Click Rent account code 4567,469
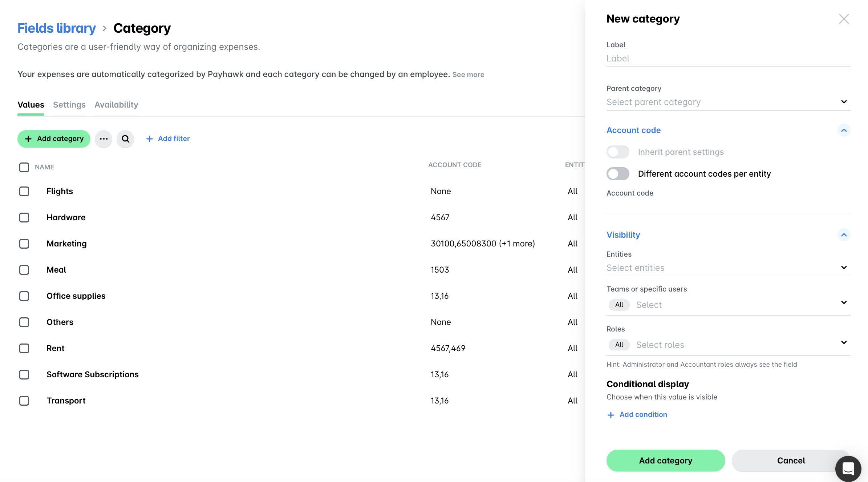Viewport: 868px width, 482px height. 448,348
